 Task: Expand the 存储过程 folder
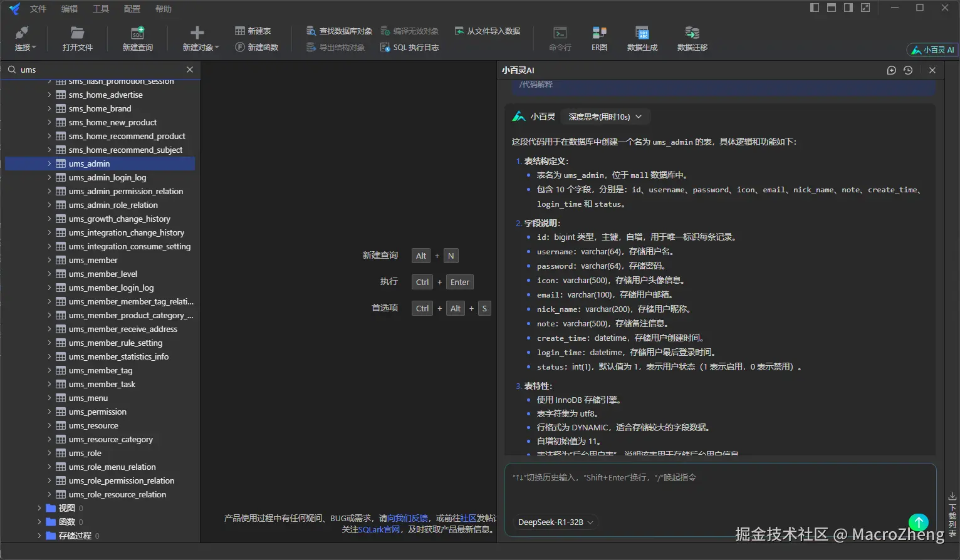click(x=39, y=536)
